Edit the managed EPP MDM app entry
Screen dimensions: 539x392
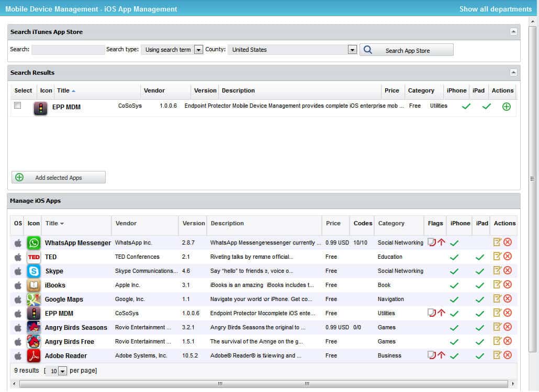click(x=497, y=313)
